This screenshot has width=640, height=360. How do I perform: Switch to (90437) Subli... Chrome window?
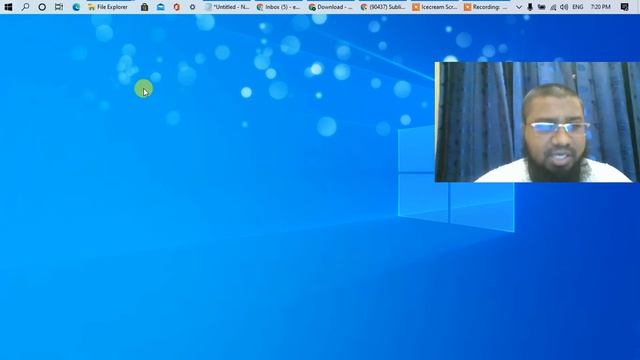tap(383, 7)
